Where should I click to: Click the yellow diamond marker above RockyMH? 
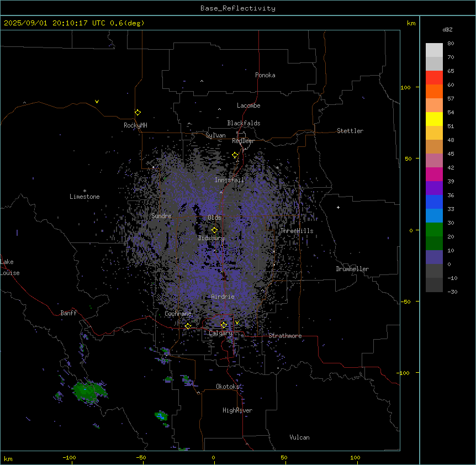pyautogui.click(x=137, y=112)
